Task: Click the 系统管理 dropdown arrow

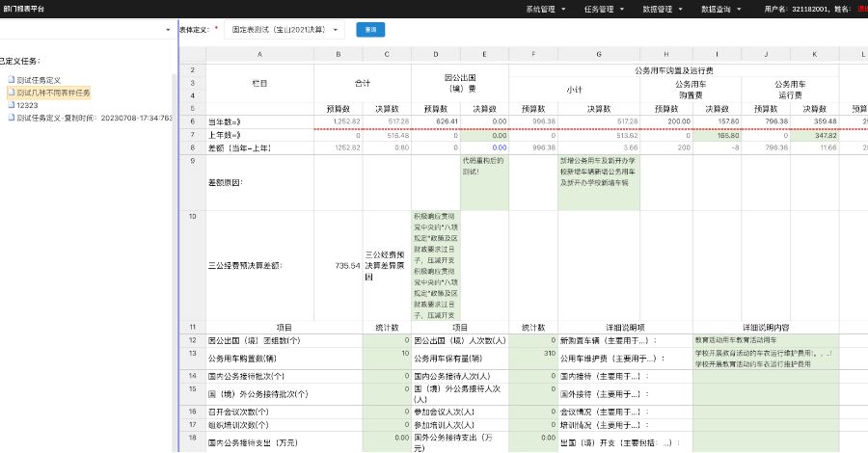Action: pos(563,10)
